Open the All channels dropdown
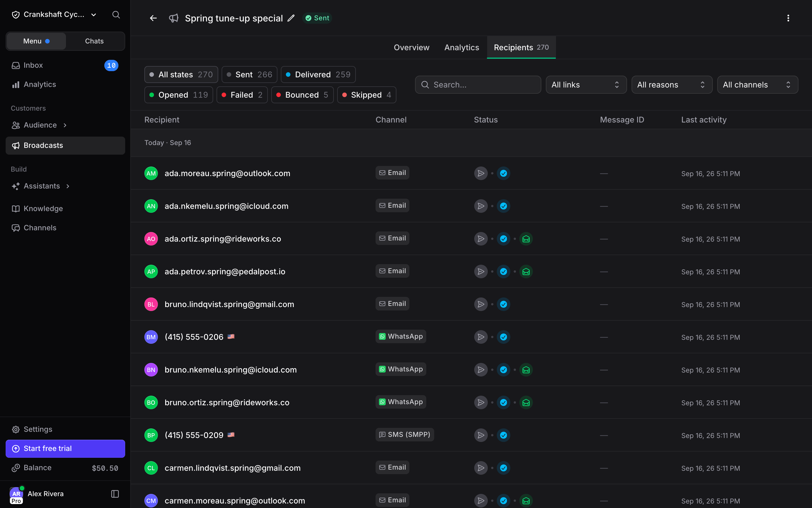This screenshot has height=508, width=812. pos(757,85)
